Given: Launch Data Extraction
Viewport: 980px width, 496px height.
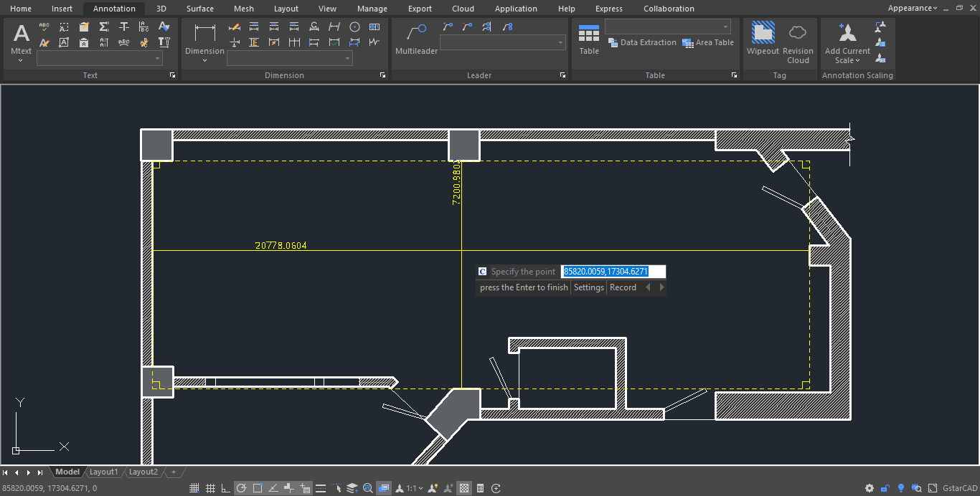Looking at the screenshot, I should [642, 42].
